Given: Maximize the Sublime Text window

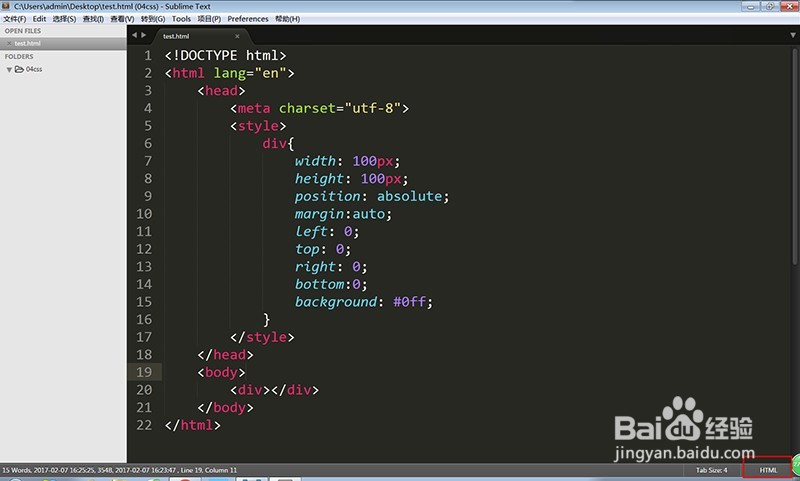Looking at the screenshot, I should pyautogui.click(x=770, y=6).
